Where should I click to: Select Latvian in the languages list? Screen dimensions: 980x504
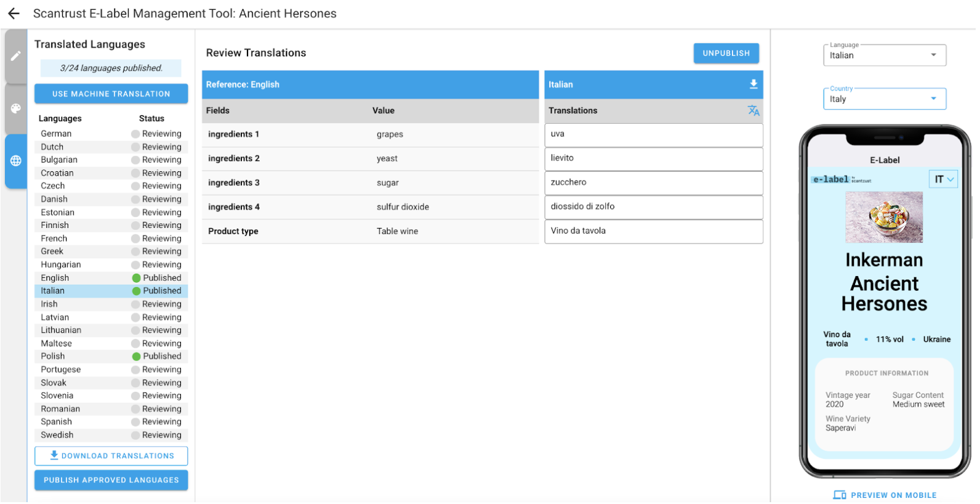111,318
